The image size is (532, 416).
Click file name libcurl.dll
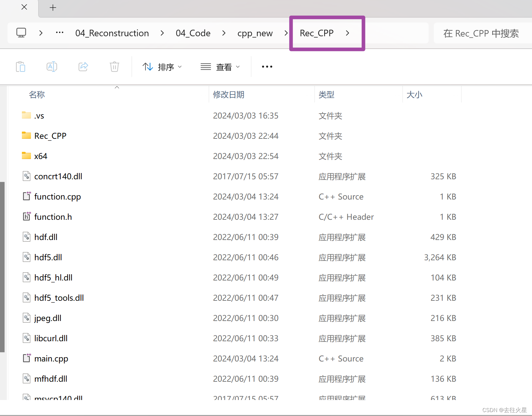(x=51, y=338)
